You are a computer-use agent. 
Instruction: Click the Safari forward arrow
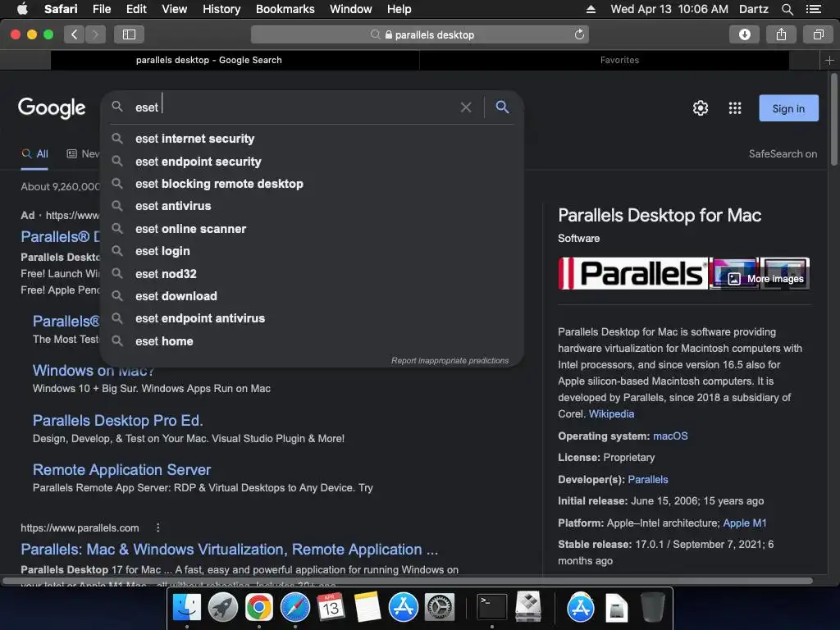(95, 34)
